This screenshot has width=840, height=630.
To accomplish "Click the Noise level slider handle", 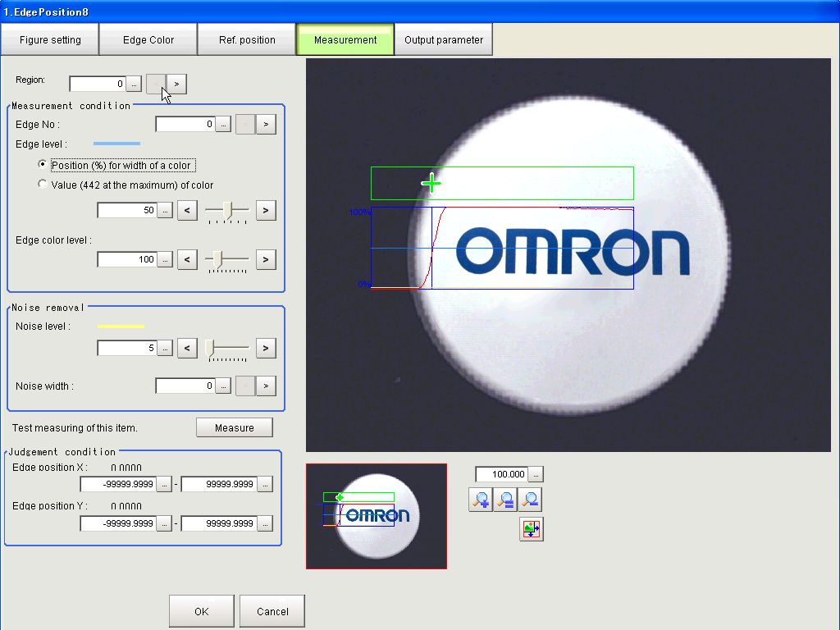I will (x=209, y=348).
